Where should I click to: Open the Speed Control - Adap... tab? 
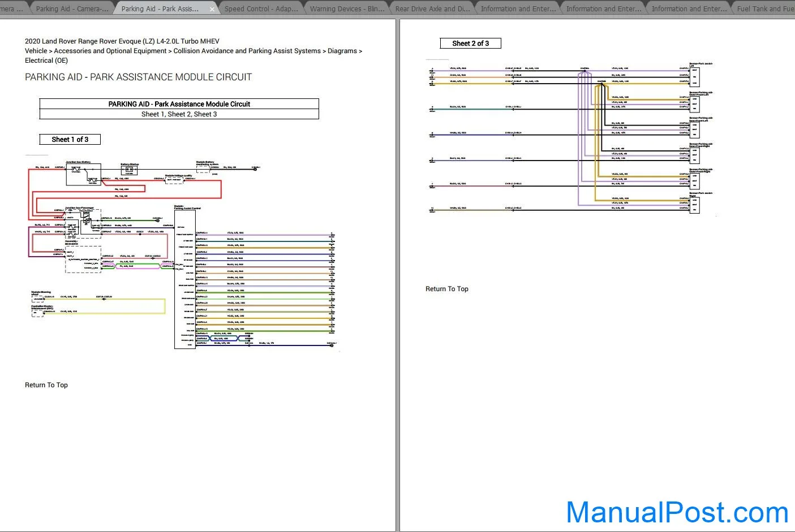(261, 8)
